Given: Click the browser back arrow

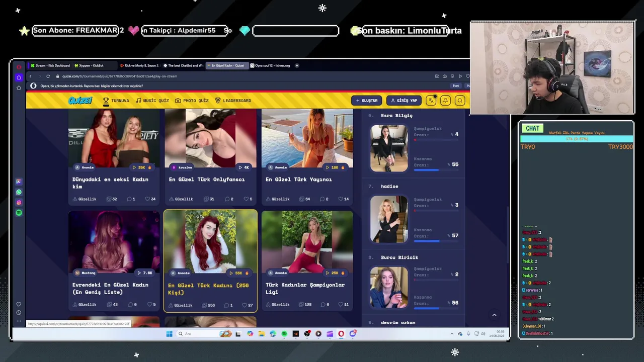Looking at the screenshot, I should pyautogui.click(x=30, y=76).
